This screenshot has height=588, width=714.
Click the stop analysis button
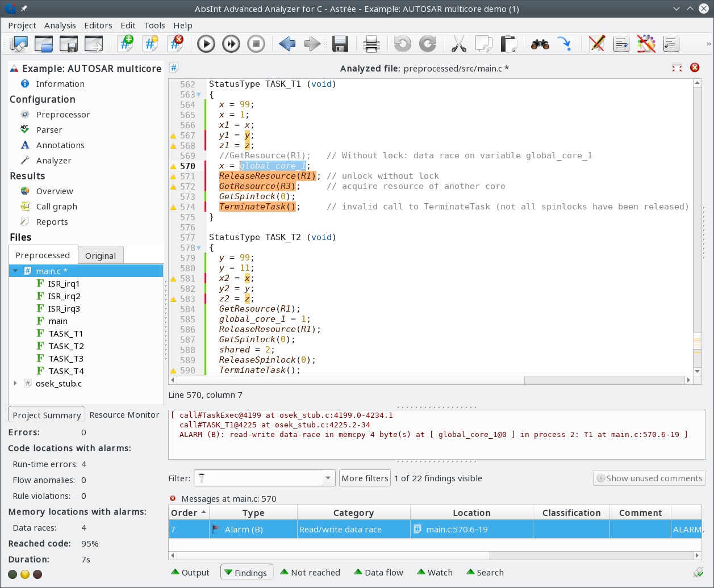point(256,44)
